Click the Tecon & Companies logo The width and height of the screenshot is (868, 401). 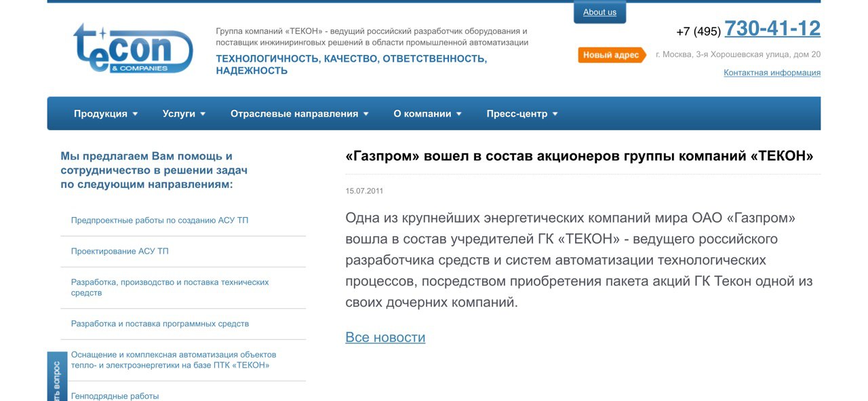click(x=133, y=48)
